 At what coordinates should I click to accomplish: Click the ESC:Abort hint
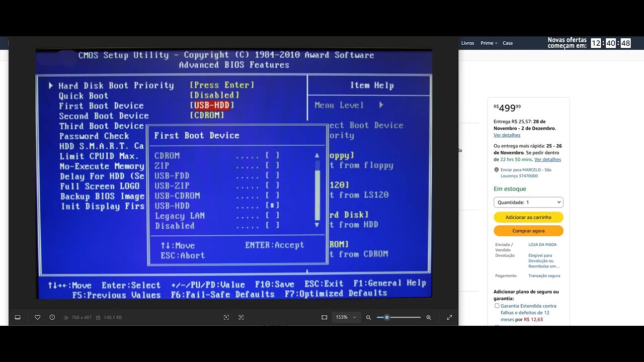183,255
